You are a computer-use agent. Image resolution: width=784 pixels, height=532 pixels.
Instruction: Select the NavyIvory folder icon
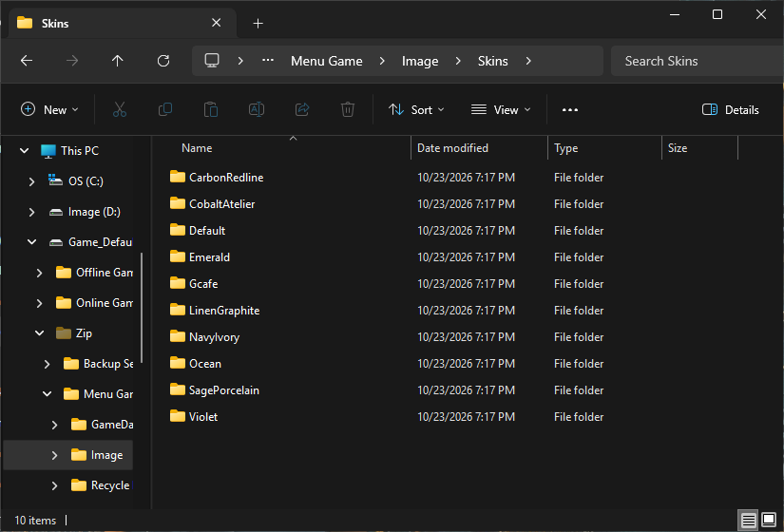point(178,336)
